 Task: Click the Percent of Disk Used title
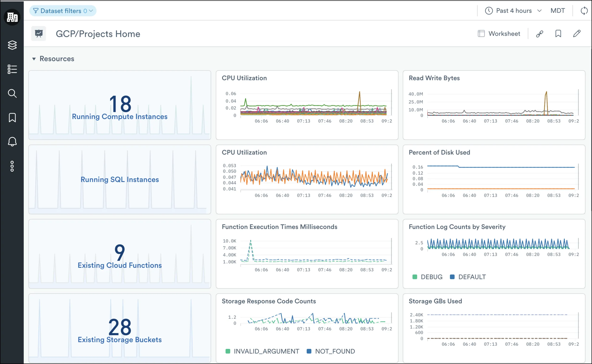439,152
